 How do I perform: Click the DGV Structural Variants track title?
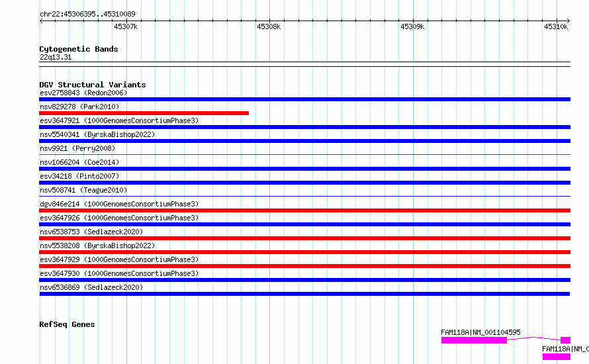coord(93,85)
